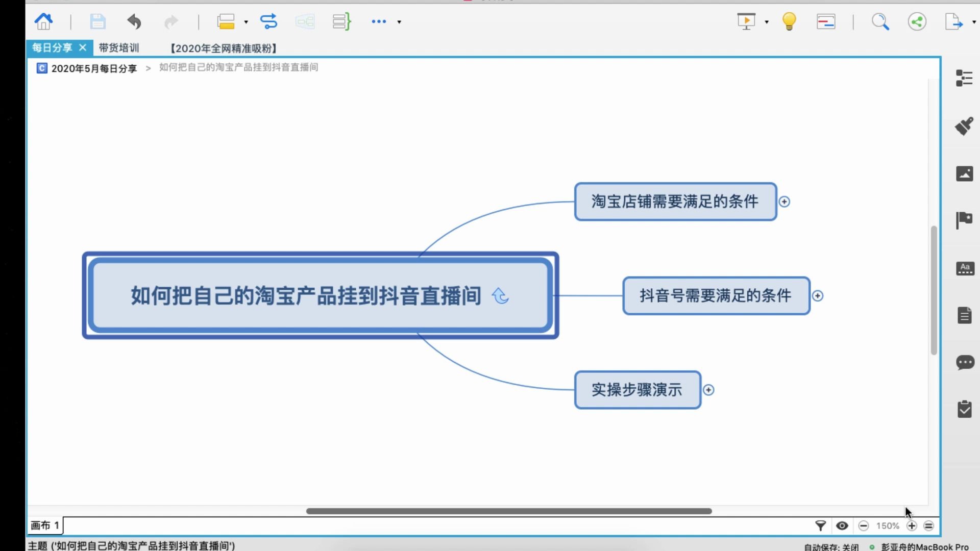Open the search magnifier
The height and width of the screenshot is (551, 980).
[x=880, y=21]
